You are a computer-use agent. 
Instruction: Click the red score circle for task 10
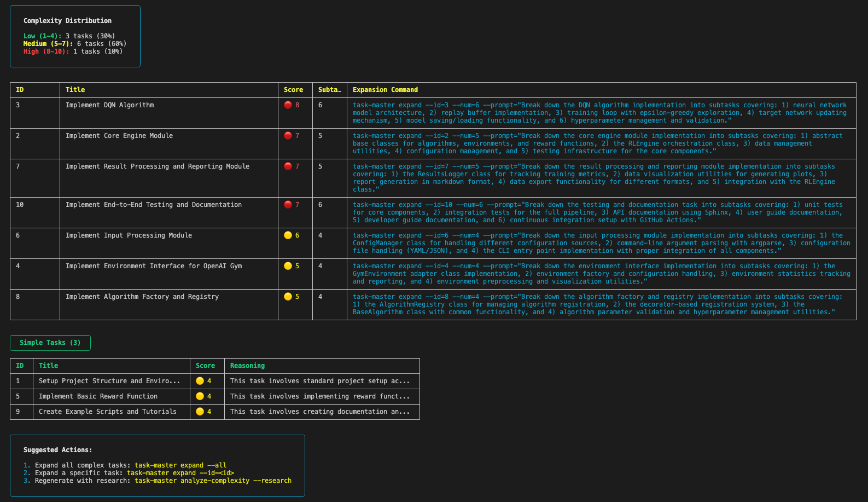pyautogui.click(x=288, y=205)
